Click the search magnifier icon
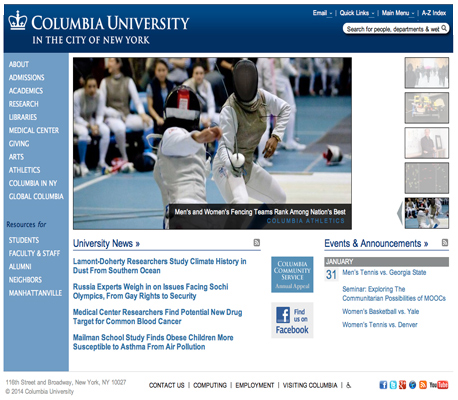Viewport: 458px width, 400px height. click(444, 28)
